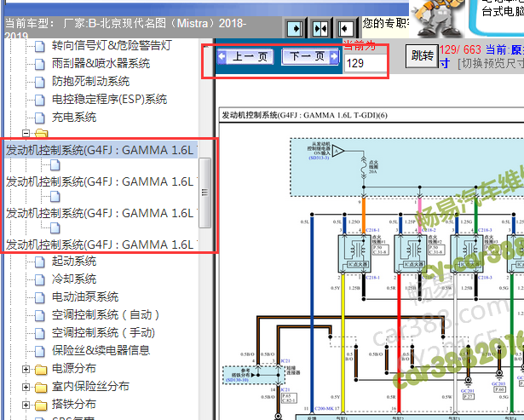Expand the 电源分布 folder
524x420 pixels.
pyautogui.click(x=26, y=369)
